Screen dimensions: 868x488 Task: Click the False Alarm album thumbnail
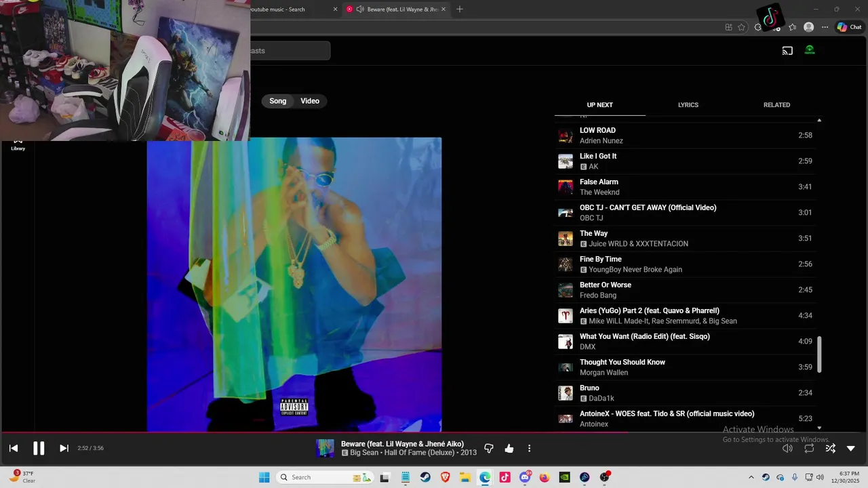click(566, 187)
